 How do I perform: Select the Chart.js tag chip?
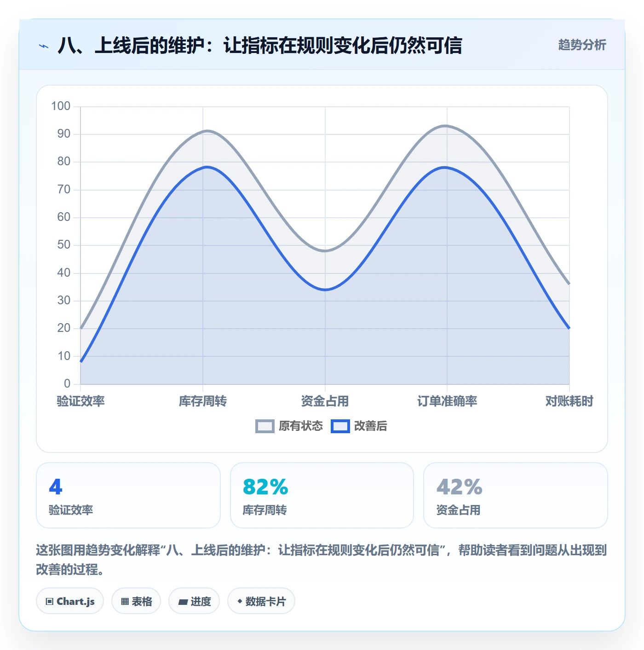pyautogui.click(x=70, y=601)
